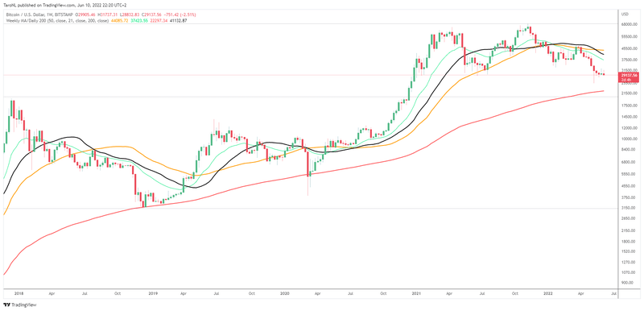Click the Bitcoin / U.S. Dollar symbol title
The width and height of the screenshot is (644, 311).
click(x=26, y=15)
